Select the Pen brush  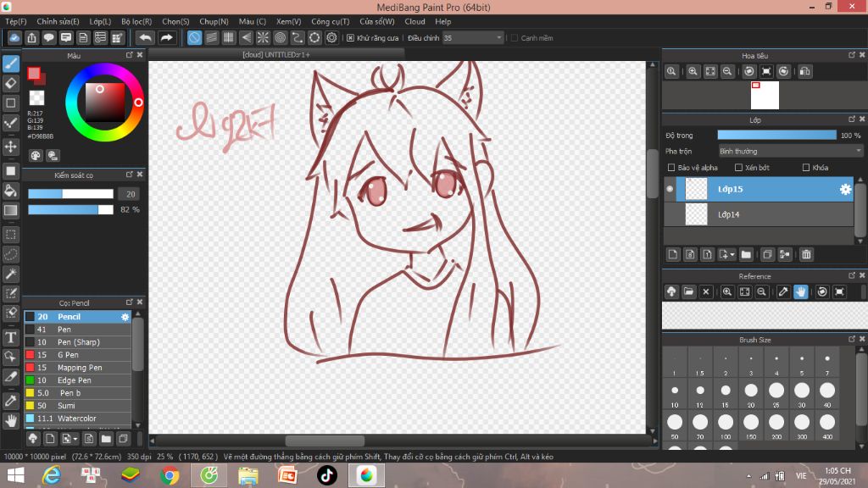pos(77,330)
